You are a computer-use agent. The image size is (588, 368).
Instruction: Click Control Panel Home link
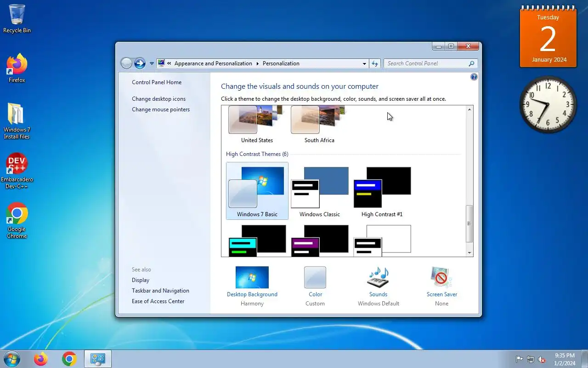point(157,82)
